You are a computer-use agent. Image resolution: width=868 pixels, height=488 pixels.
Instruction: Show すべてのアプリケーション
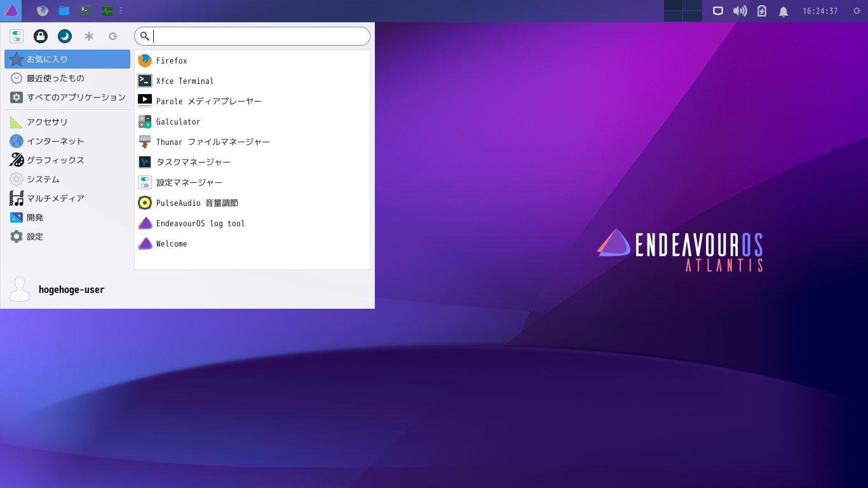[x=67, y=97]
